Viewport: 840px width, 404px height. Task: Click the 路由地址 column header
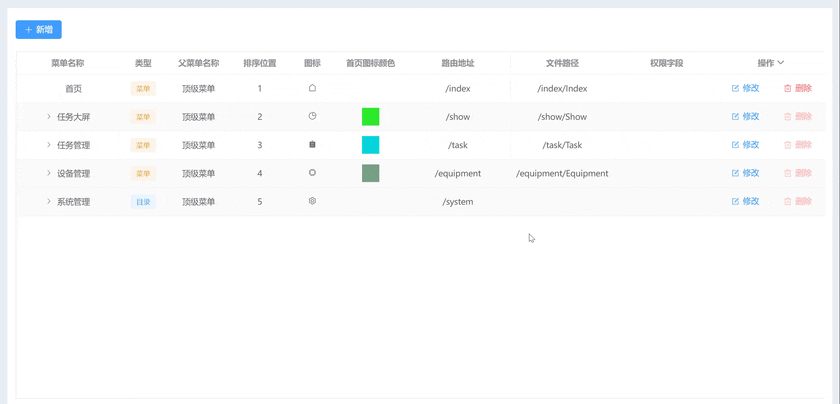(458, 63)
